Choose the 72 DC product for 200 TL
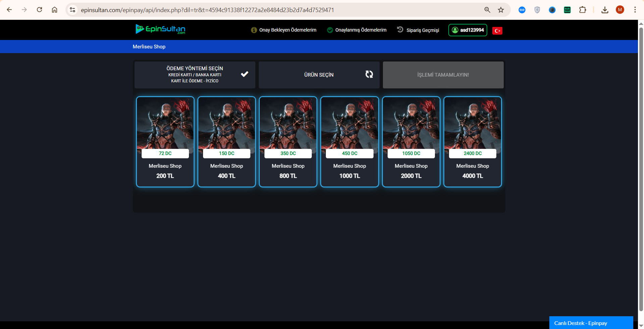Viewport: 644px width, 329px height. (165, 141)
